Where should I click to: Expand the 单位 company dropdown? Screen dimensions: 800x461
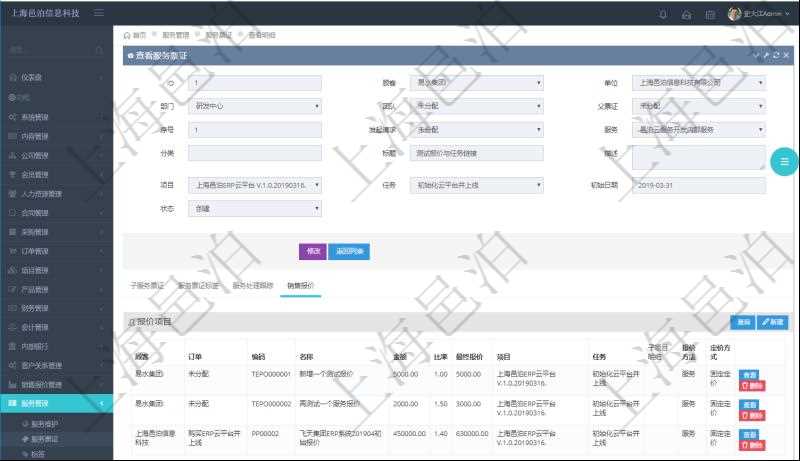click(700, 83)
